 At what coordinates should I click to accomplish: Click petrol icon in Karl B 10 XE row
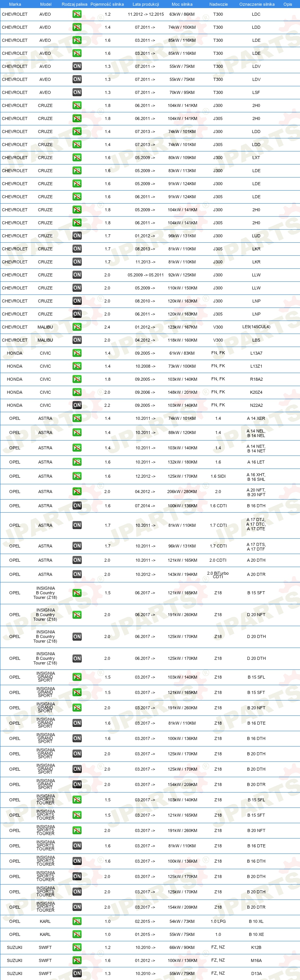pos(77,934)
